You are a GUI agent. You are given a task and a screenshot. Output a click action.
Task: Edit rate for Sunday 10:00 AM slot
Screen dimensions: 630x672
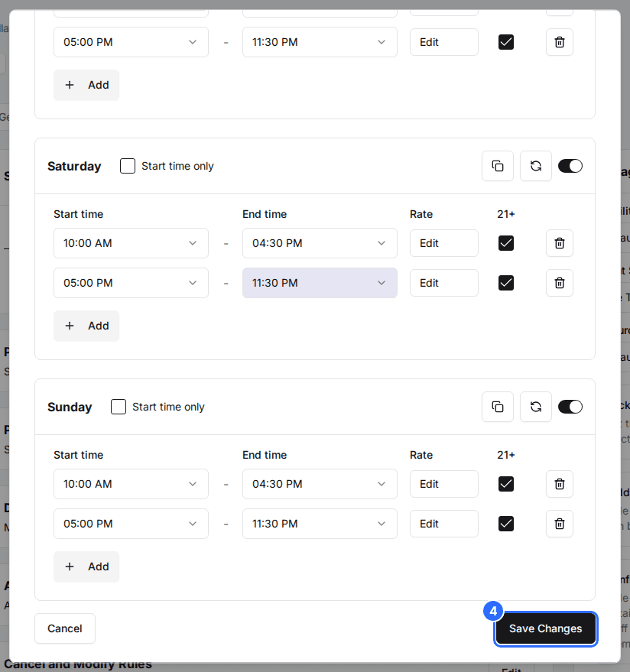tap(444, 484)
